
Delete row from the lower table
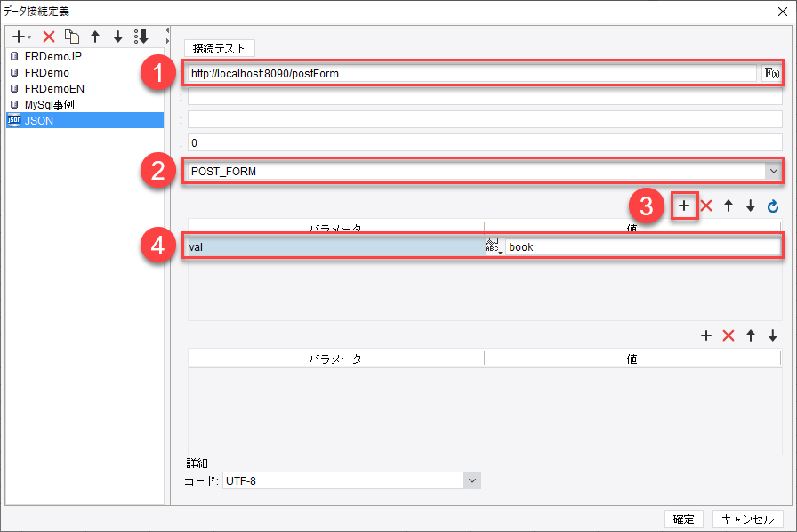coord(729,335)
